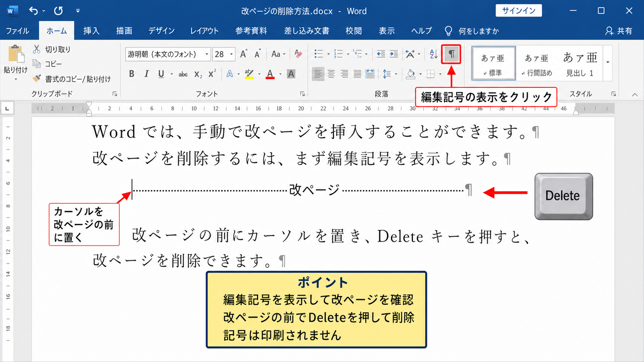Click the increase indent icon

click(394, 54)
